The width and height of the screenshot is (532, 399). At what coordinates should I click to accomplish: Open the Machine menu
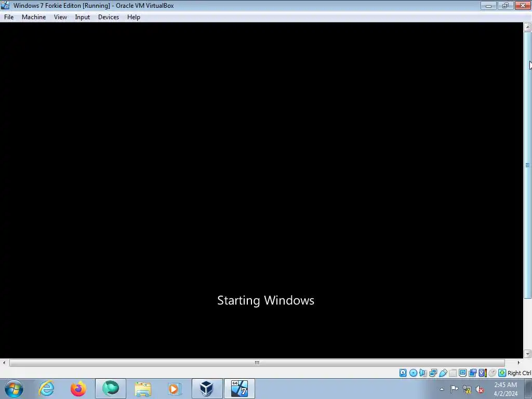point(34,17)
